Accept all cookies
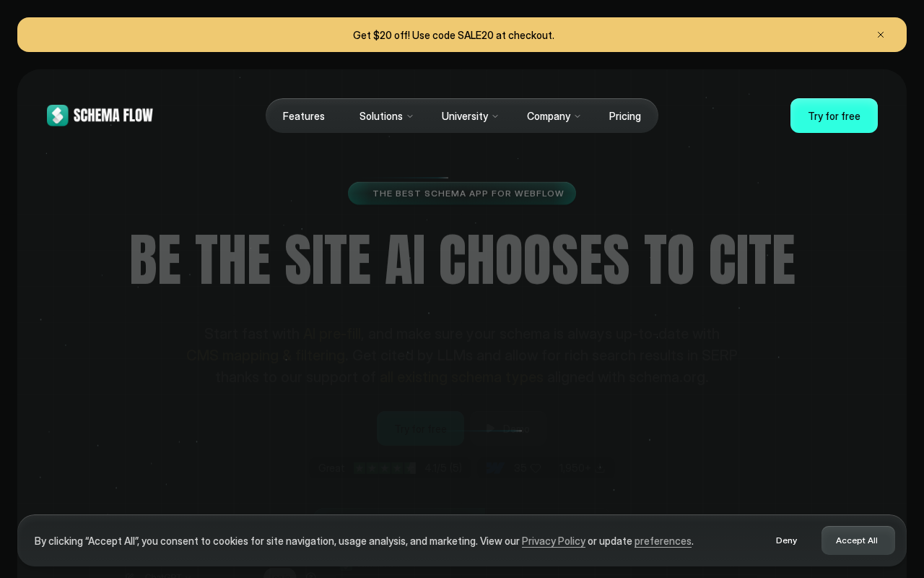The height and width of the screenshot is (578, 924). [x=858, y=540]
